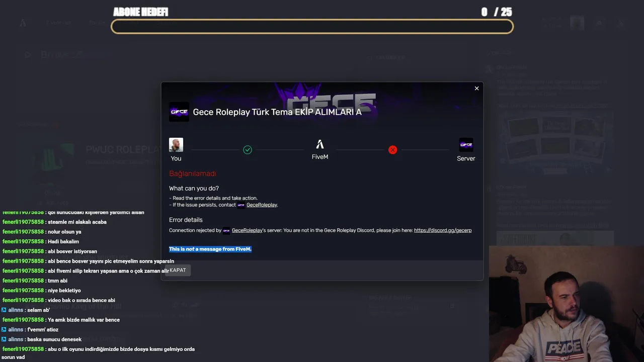Click chat message 'baska sunucu denesek'
644x362 pixels.
[x=54, y=339]
